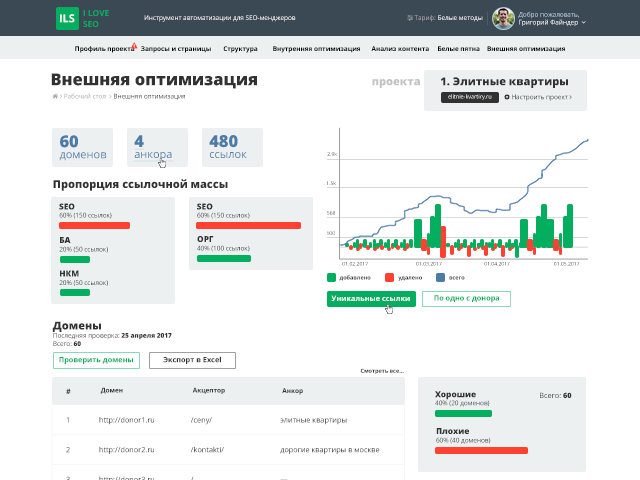Click the red SEO bar in left proportion card

94,225
